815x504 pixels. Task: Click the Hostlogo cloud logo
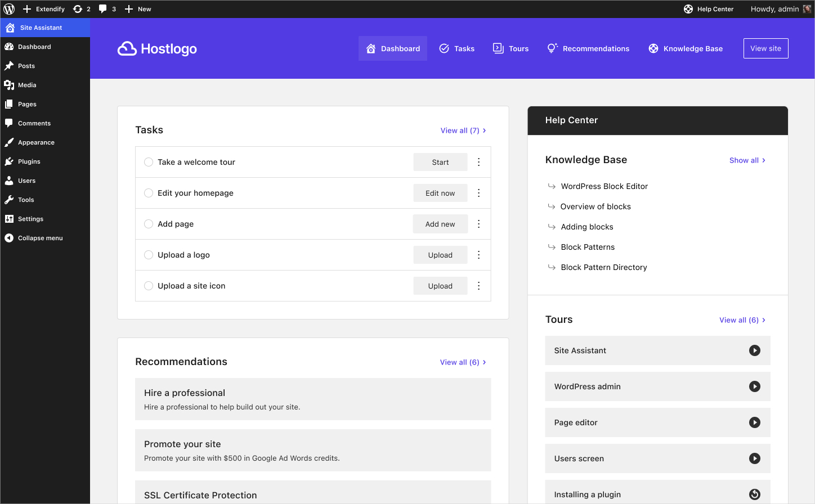tap(127, 49)
